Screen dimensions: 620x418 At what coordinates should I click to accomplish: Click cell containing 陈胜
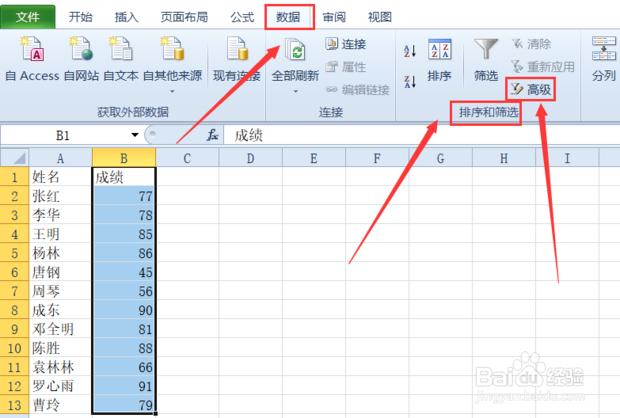(x=60, y=348)
